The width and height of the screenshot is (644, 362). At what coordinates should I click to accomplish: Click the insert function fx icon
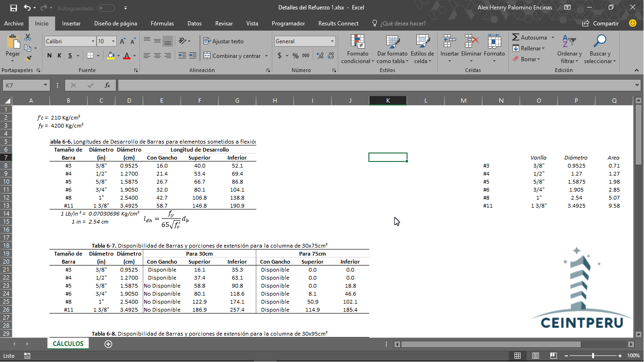107,85
